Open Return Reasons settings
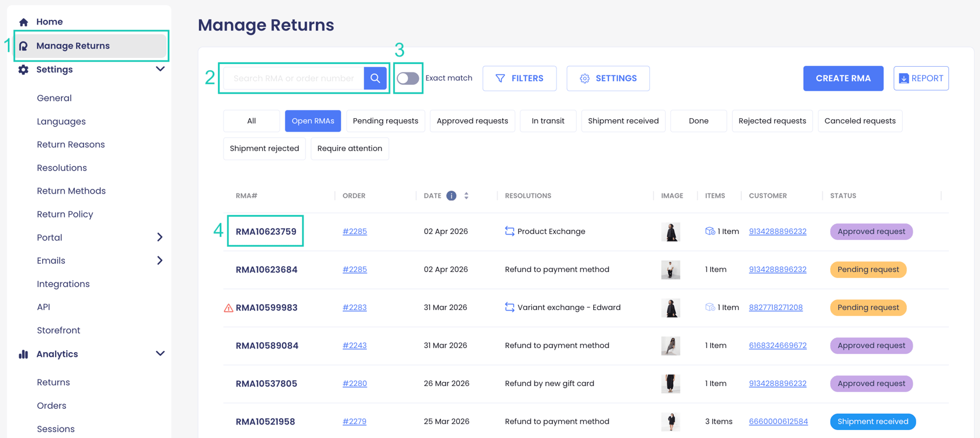Viewport: 980px width, 438px height. (71, 144)
